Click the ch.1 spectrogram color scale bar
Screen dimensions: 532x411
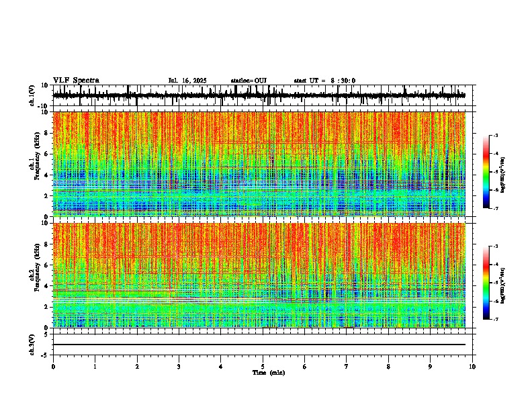pos(486,172)
